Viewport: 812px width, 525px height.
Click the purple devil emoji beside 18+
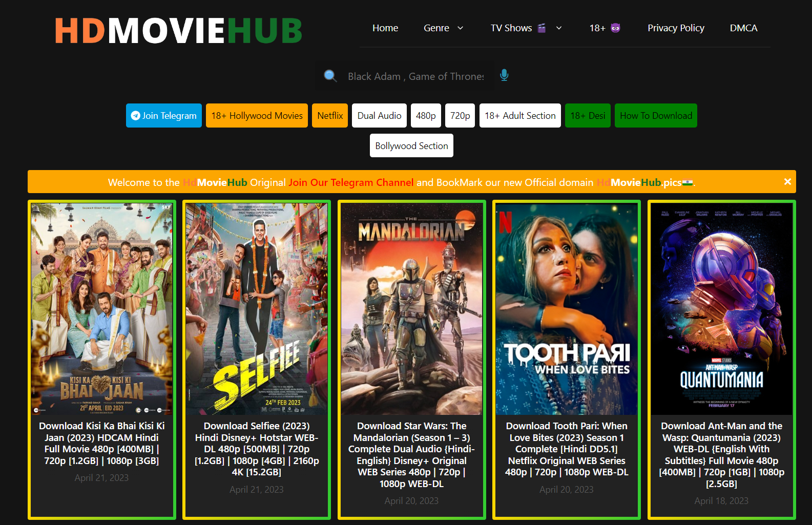pos(616,28)
